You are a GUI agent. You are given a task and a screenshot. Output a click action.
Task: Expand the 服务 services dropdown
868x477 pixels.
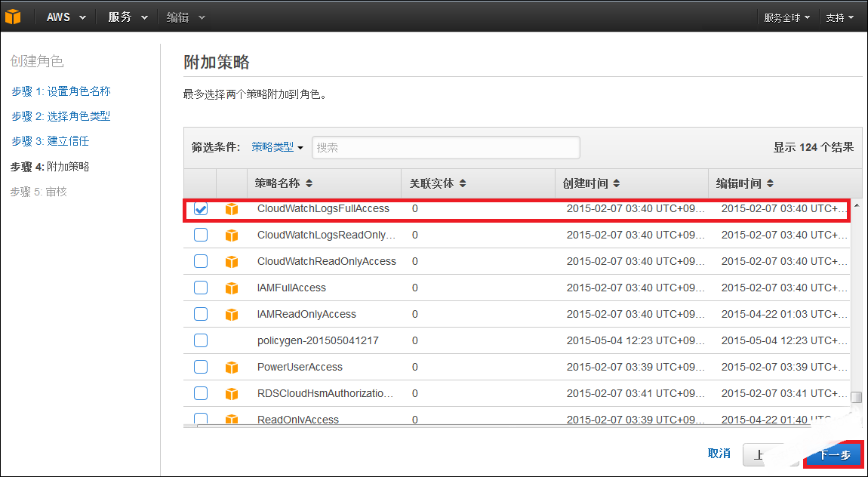click(128, 17)
